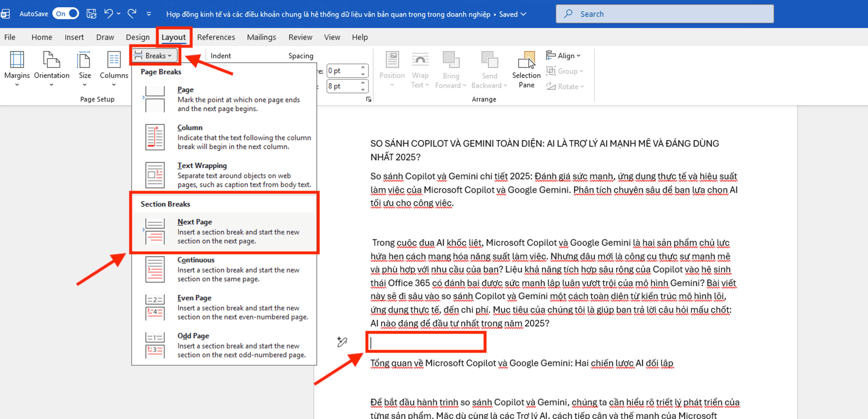Click the Redo icon
The height and width of the screenshot is (419, 868).
coord(132,13)
